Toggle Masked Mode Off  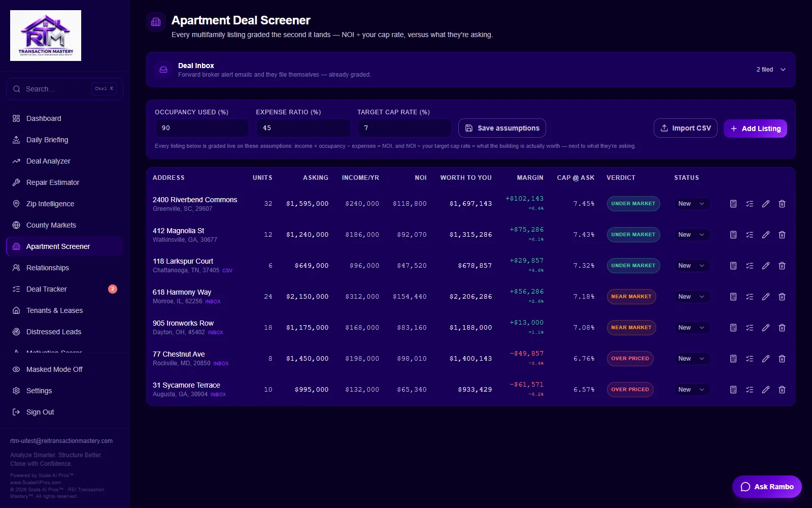click(x=64, y=369)
